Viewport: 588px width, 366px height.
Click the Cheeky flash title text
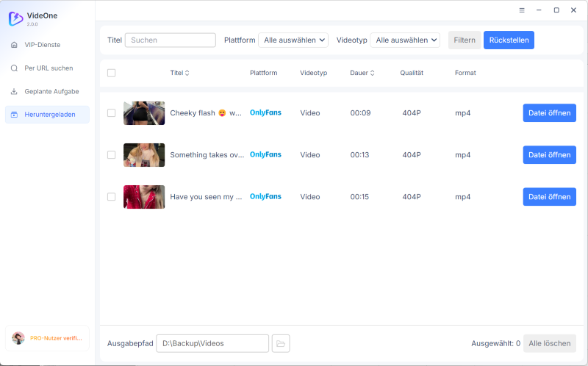click(206, 113)
